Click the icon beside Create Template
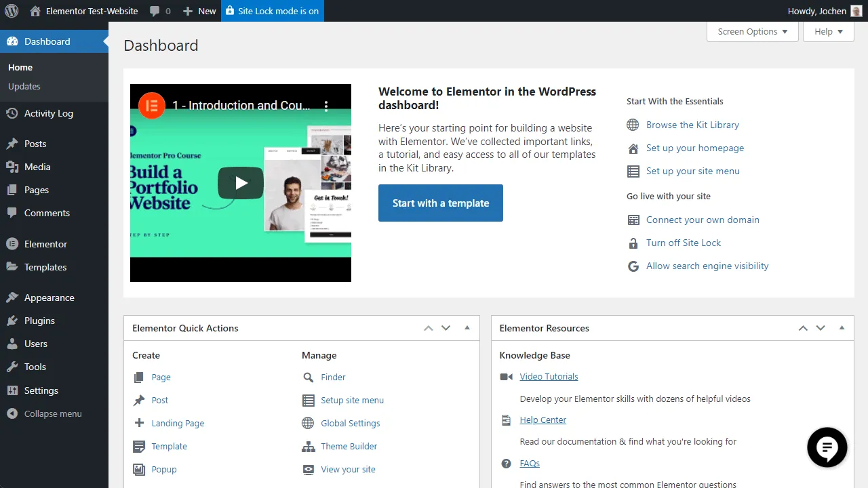 pos(139,447)
